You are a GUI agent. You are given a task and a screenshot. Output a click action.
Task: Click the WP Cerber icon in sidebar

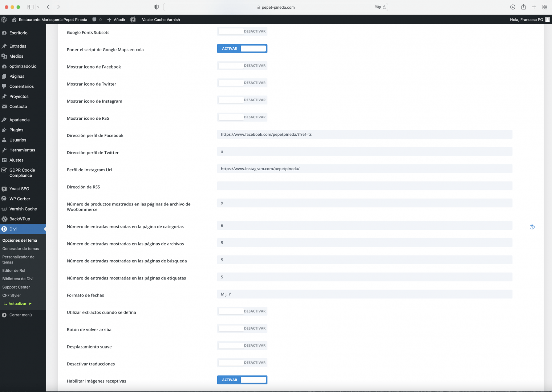pyautogui.click(x=4, y=199)
